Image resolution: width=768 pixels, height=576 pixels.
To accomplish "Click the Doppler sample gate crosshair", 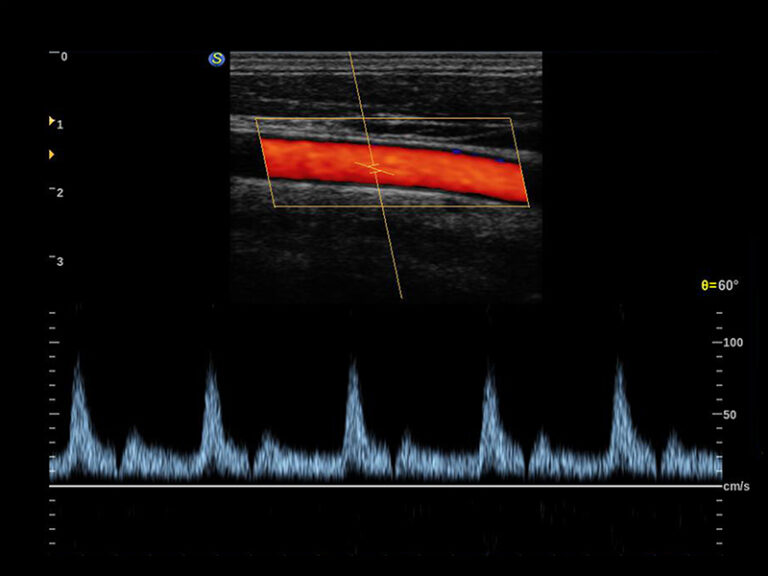I will [x=374, y=167].
